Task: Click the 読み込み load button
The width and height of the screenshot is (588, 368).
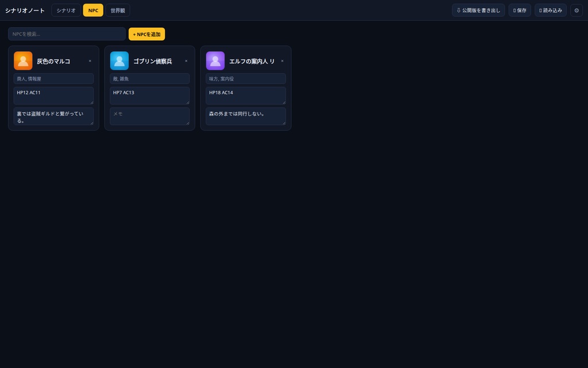Action: point(551,10)
